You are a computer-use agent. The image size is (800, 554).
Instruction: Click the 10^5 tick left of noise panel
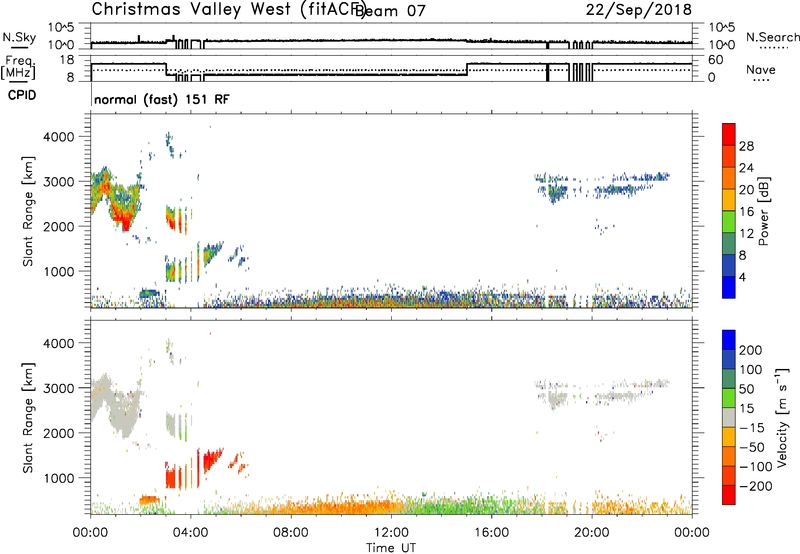pyautogui.click(x=61, y=27)
